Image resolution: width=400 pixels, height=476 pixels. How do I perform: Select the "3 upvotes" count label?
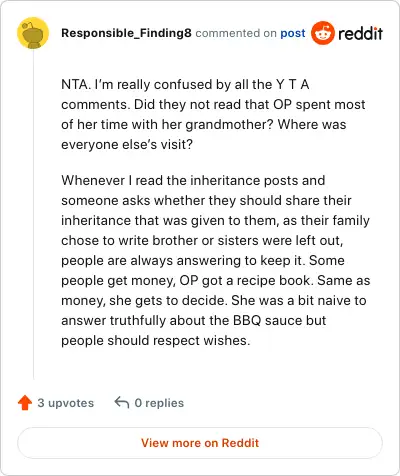click(66, 403)
